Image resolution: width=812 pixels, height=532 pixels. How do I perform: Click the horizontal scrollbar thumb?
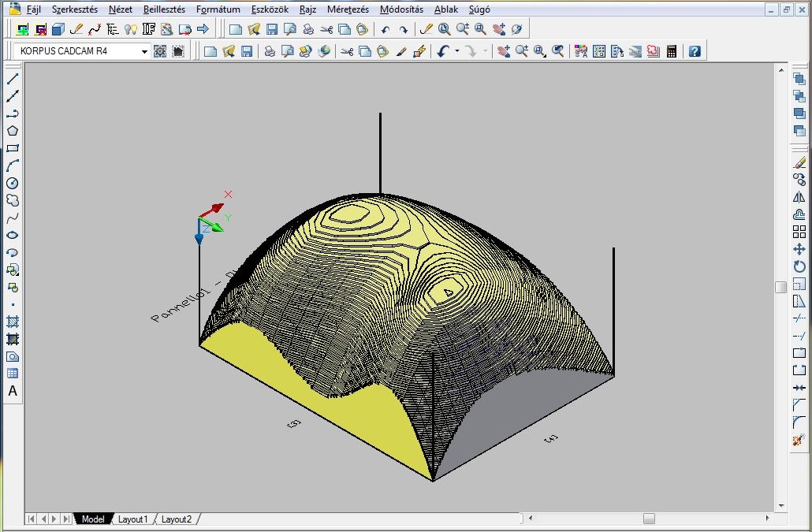pyautogui.click(x=649, y=519)
